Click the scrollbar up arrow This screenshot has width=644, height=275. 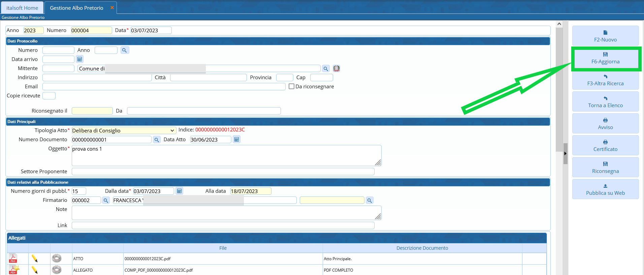(559, 24)
